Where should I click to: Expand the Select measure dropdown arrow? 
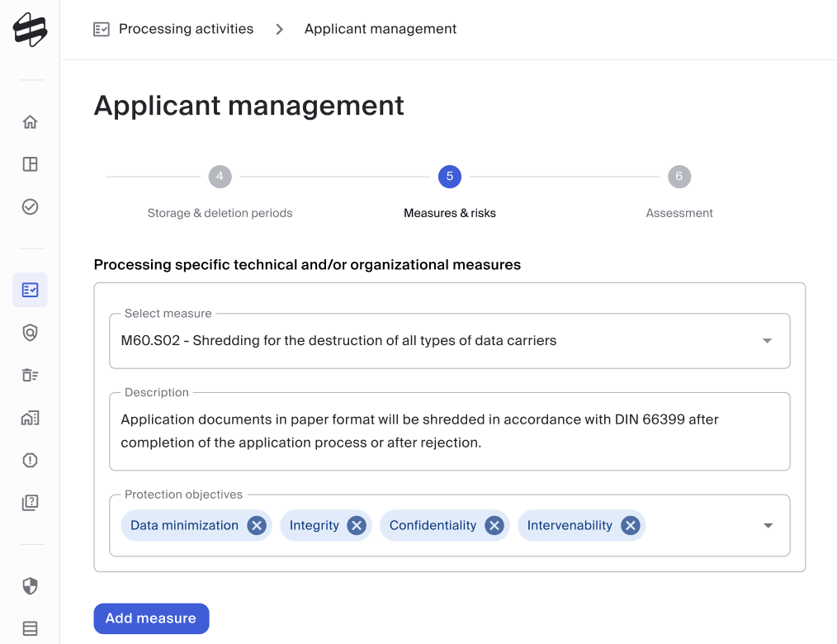click(767, 341)
